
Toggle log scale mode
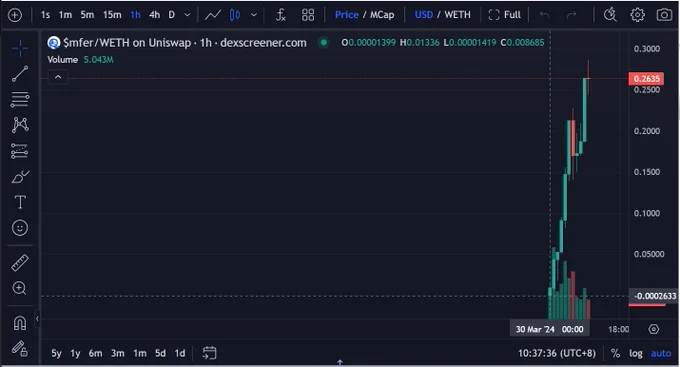[636, 354]
